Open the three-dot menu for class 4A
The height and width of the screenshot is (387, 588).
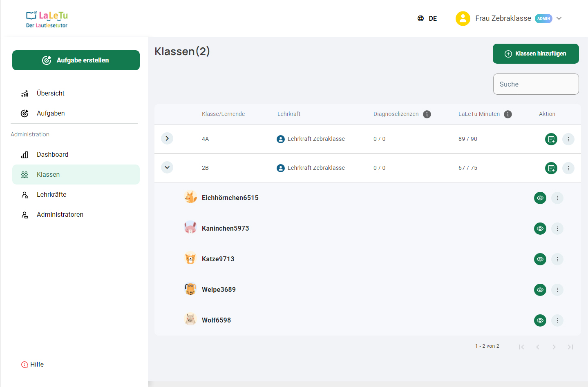pyautogui.click(x=568, y=139)
